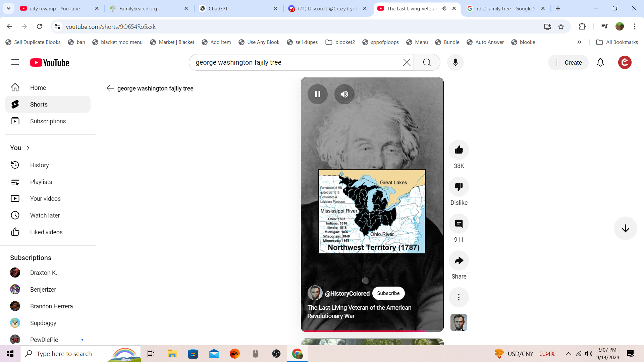
Task: Go to next Short with down arrow
Action: (x=625, y=228)
